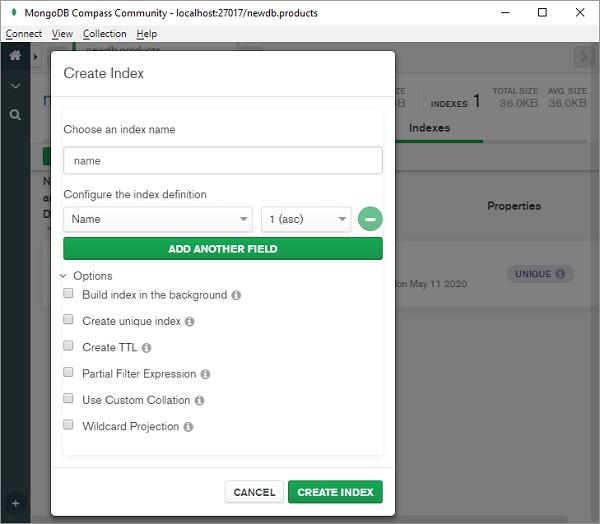Click info icon beside Partial Filter Expression
Image resolution: width=600 pixels, height=524 pixels.
[x=205, y=374]
